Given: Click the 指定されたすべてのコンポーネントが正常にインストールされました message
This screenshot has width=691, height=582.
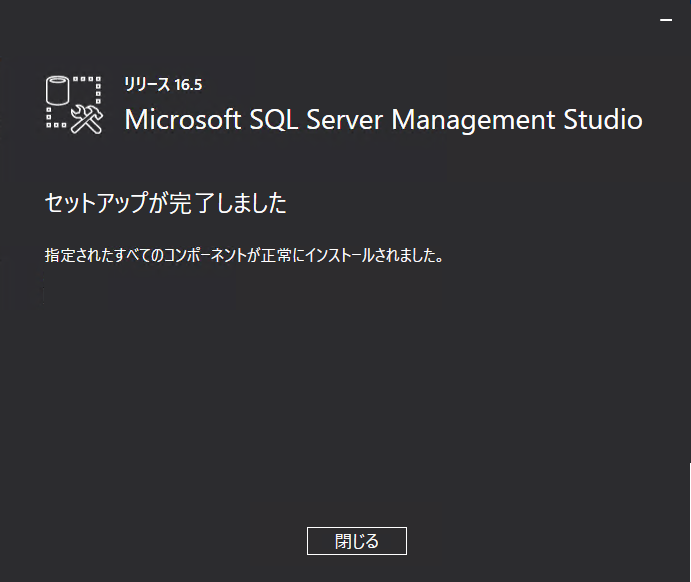Looking at the screenshot, I should (244, 256).
